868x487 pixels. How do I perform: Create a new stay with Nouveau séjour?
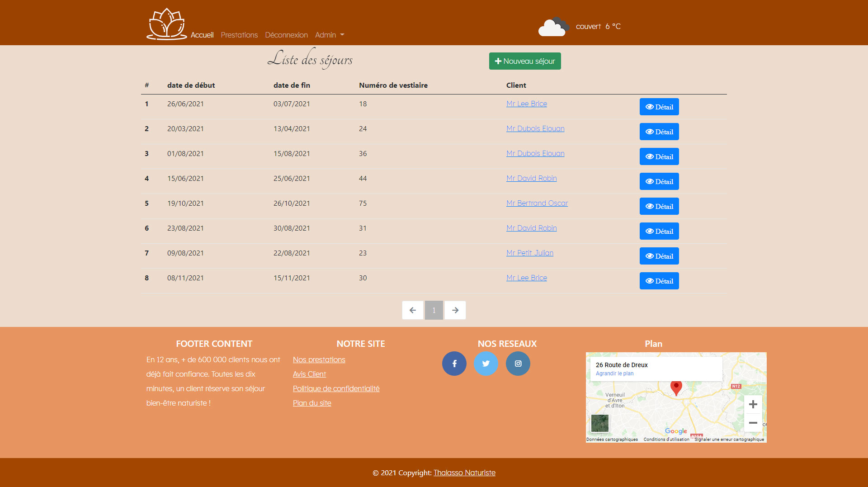pyautogui.click(x=525, y=61)
